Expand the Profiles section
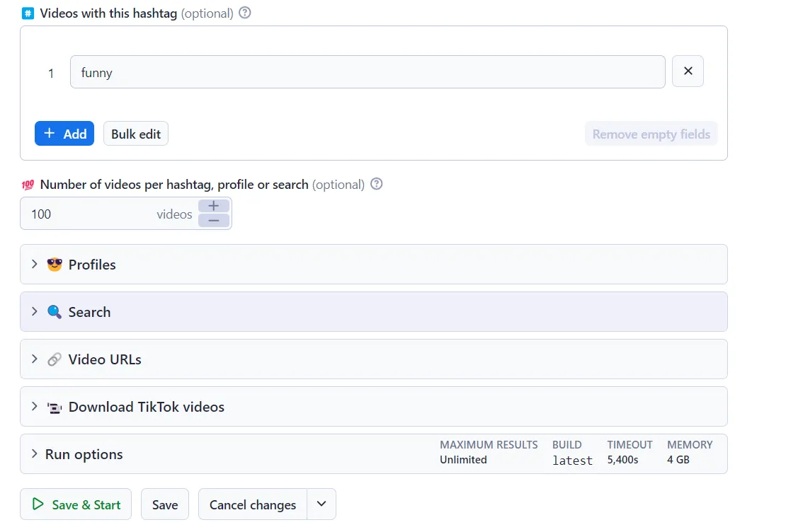 click(x=34, y=265)
